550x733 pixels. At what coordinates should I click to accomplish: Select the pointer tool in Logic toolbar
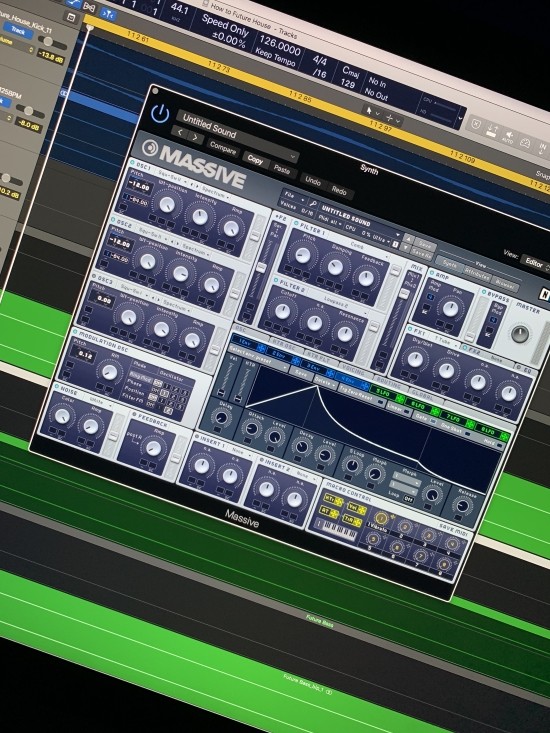(369, 111)
